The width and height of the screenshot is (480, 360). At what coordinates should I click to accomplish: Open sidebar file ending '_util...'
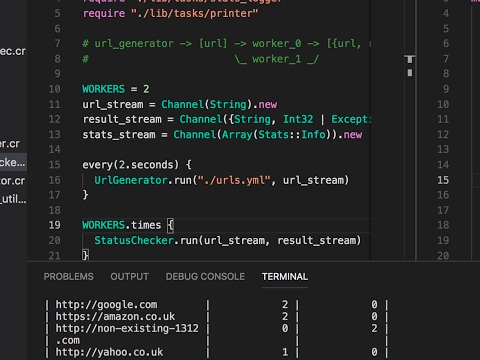tap(13, 199)
